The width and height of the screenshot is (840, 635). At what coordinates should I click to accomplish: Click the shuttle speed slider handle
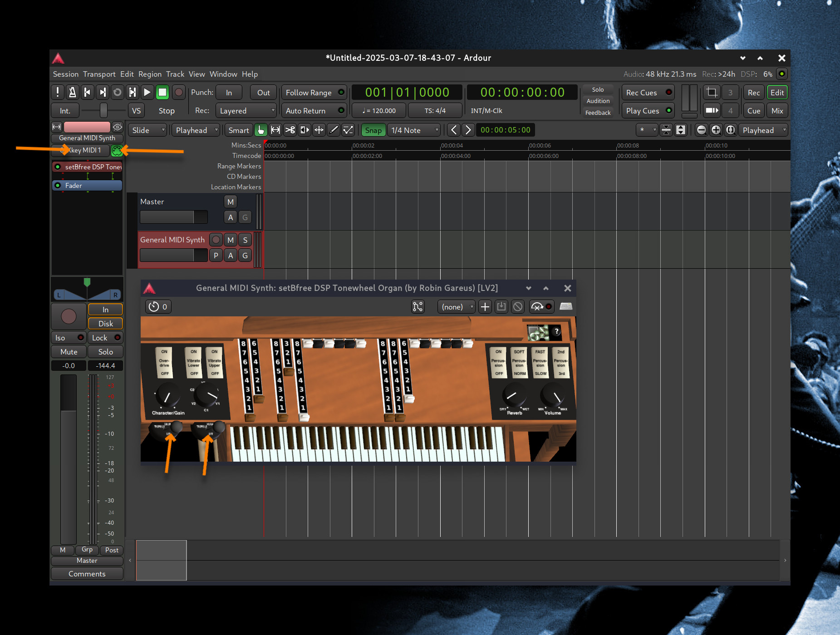(x=103, y=110)
